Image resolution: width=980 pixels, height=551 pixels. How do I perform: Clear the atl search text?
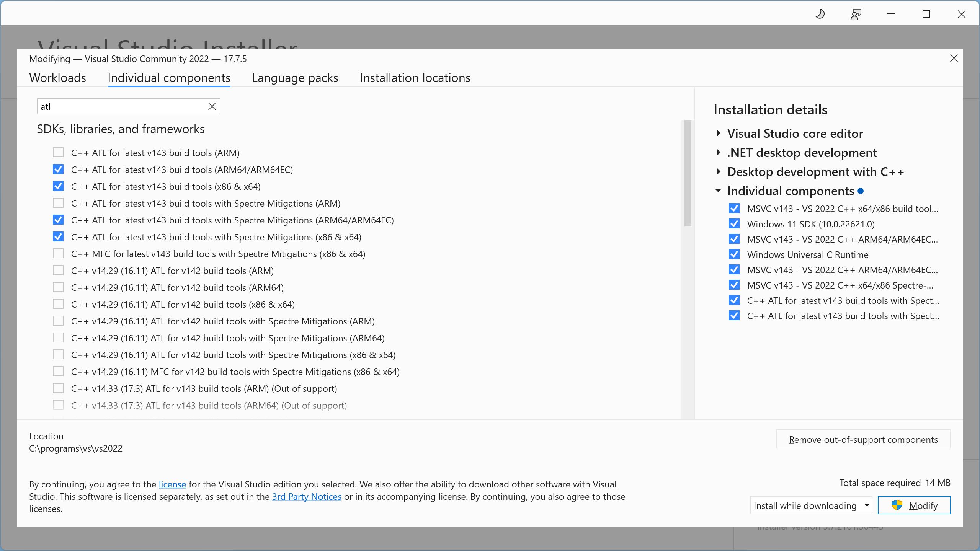pyautogui.click(x=212, y=107)
